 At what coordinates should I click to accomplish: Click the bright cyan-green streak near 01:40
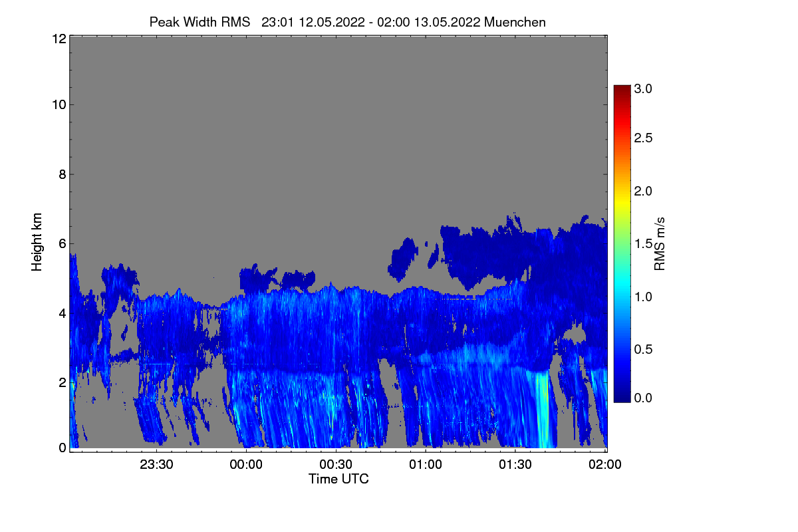[x=543, y=411]
